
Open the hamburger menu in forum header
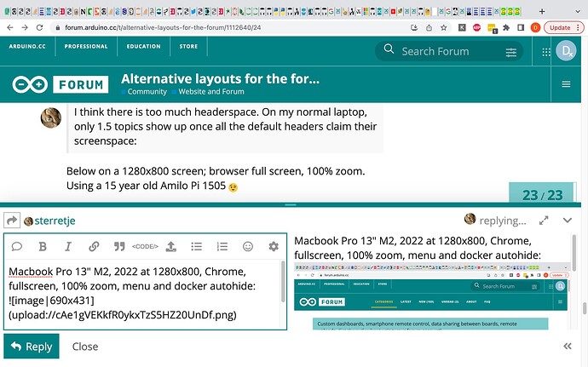tap(566, 84)
